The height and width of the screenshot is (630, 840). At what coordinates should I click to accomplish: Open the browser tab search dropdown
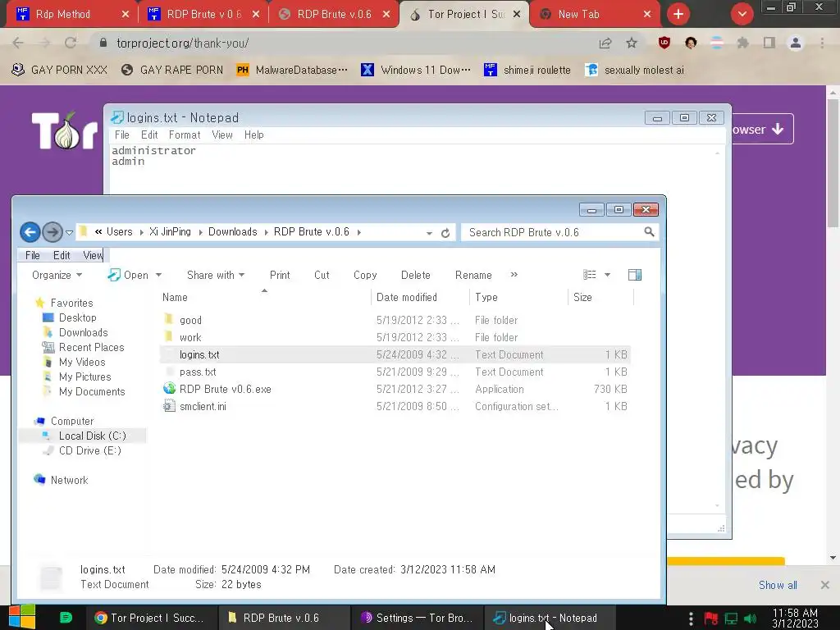coord(742,14)
